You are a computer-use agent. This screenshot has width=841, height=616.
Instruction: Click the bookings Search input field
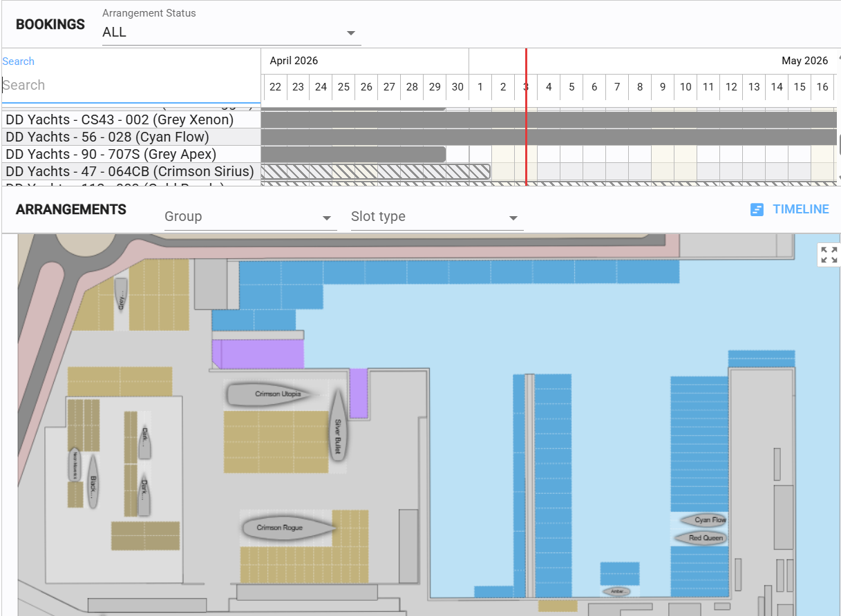(x=131, y=86)
